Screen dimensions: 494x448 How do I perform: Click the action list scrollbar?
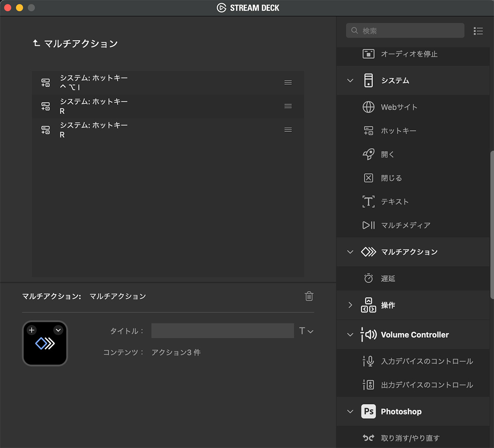pyautogui.click(x=492, y=225)
